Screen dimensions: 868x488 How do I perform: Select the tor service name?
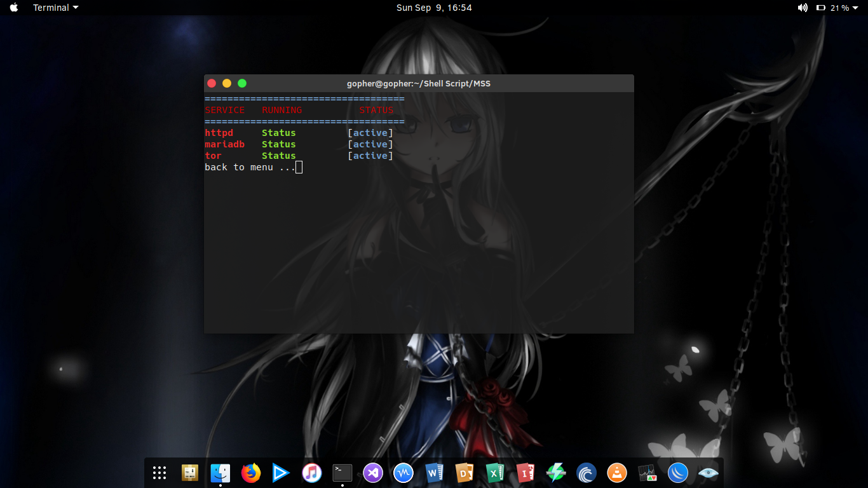(x=214, y=156)
